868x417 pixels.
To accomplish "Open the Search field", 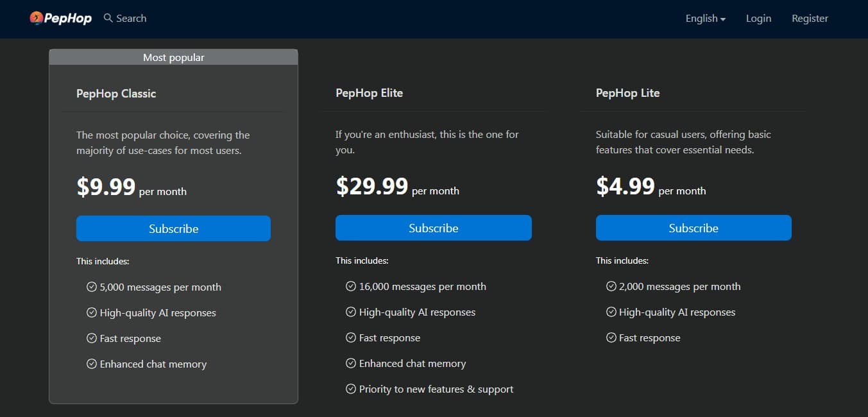I will 125,18.
